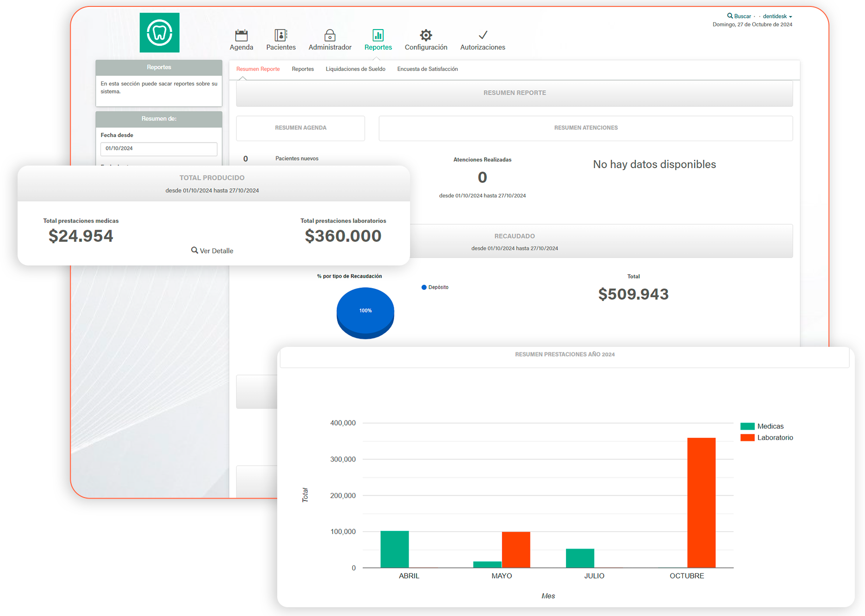Click the Depósito legend marker
Screen dimensions: 865x616
pos(424,287)
